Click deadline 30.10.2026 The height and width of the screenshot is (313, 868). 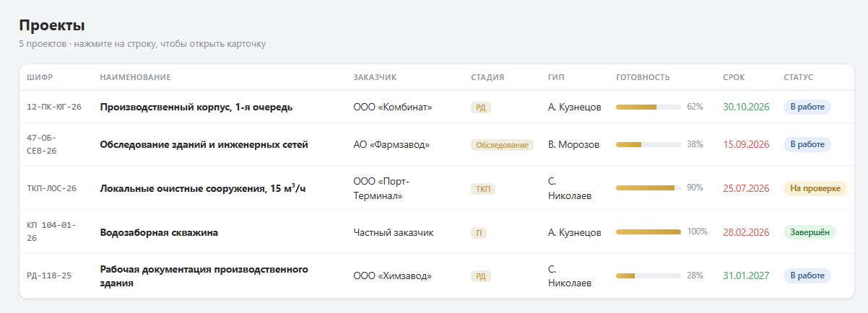pyautogui.click(x=746, y=107)
